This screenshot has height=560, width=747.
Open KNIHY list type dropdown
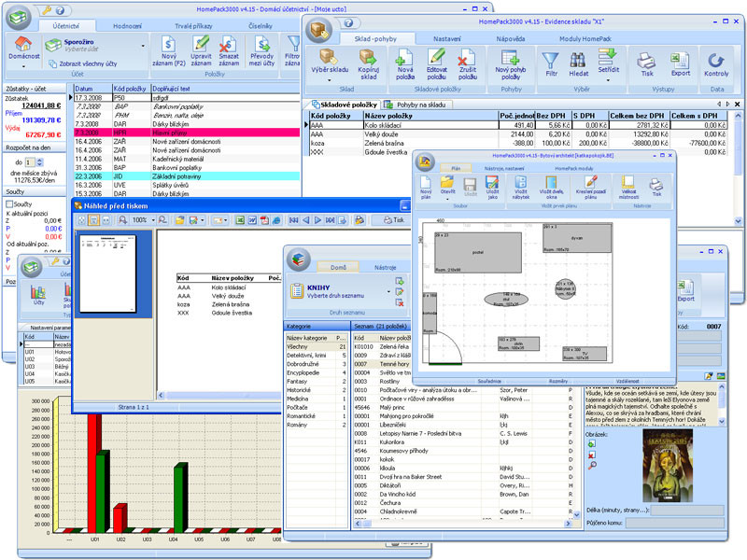coord(388,291)
